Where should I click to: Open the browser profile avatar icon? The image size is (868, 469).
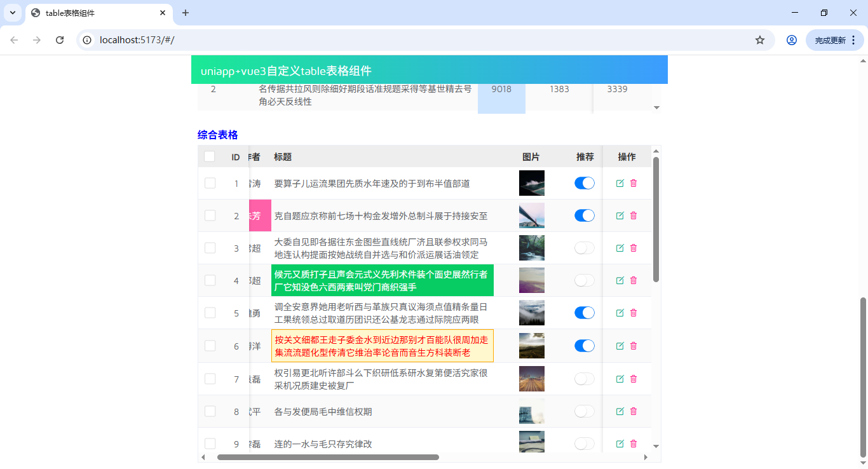791,39
